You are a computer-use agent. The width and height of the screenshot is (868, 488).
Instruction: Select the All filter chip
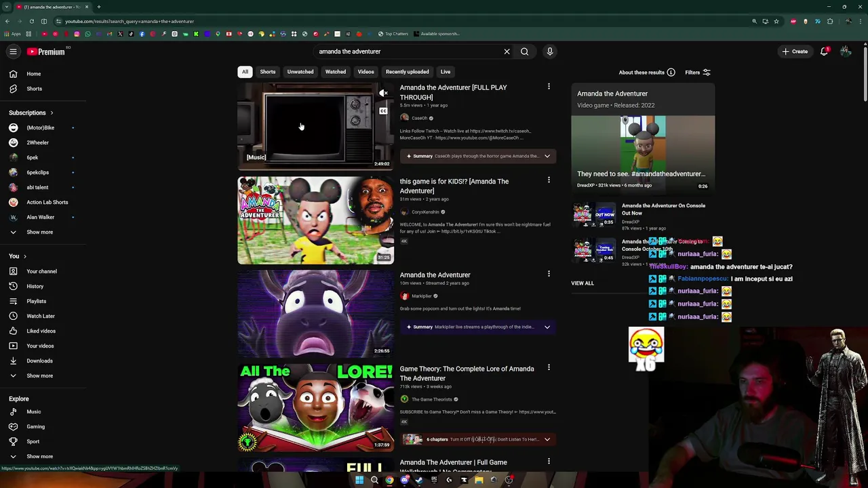[x=245, y=72]
